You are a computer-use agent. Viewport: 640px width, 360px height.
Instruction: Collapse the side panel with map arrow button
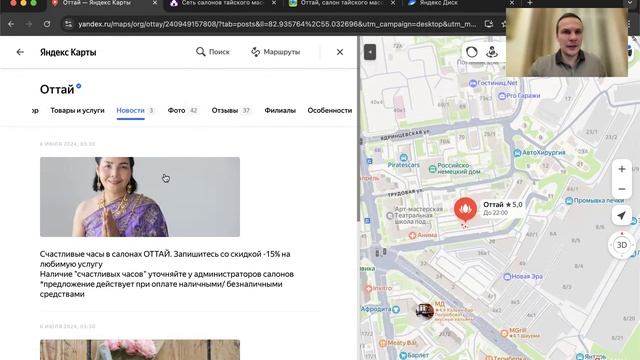click(x=370, y=52)
